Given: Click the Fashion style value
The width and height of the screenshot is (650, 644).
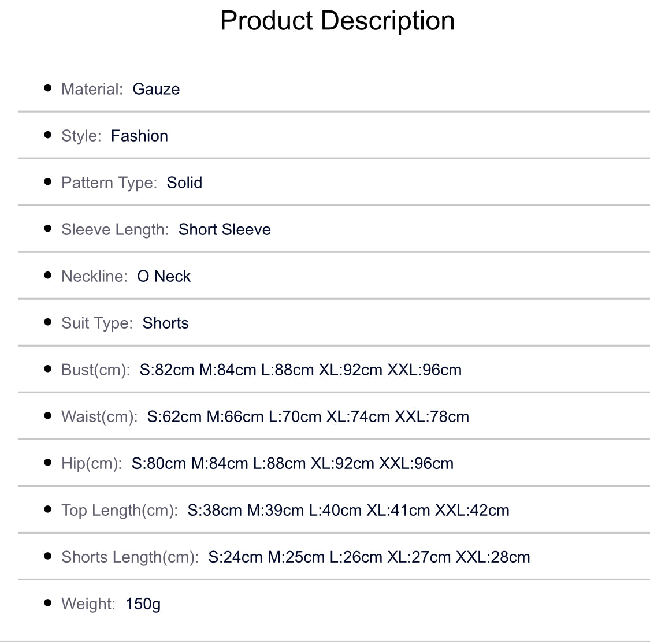Looking at the screenshot, I should click(x=139, y=136).
